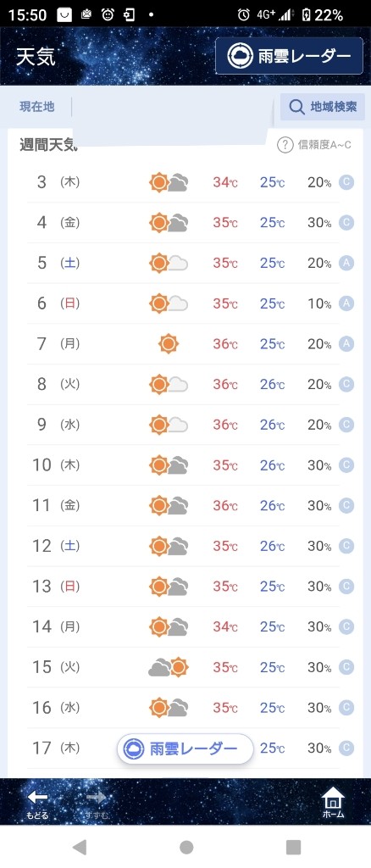Tap the Android home circle button
The height and width of the screenshot is (868, 371).
[186, 847]
